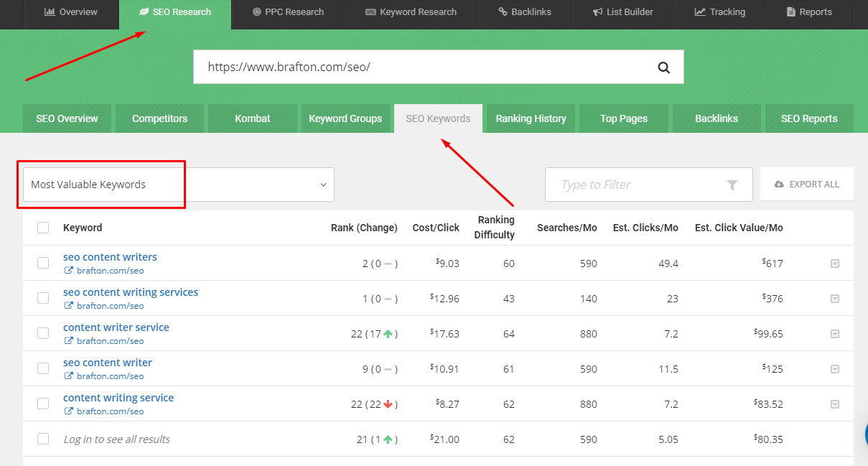Image resolution: width=868 pixels, height=466 pixels.
Task: Open the Most Valuable Keywords dropdown
Action: (179, 185)
